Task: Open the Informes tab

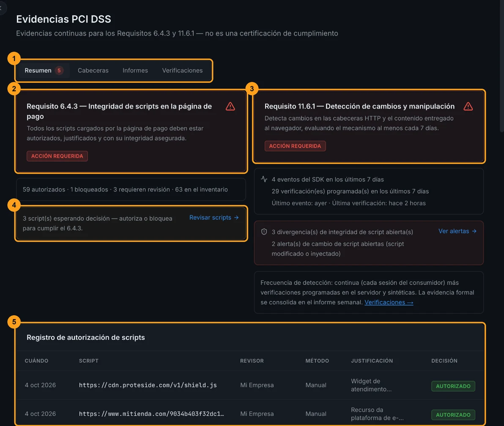Action: [x=135, y=70]
